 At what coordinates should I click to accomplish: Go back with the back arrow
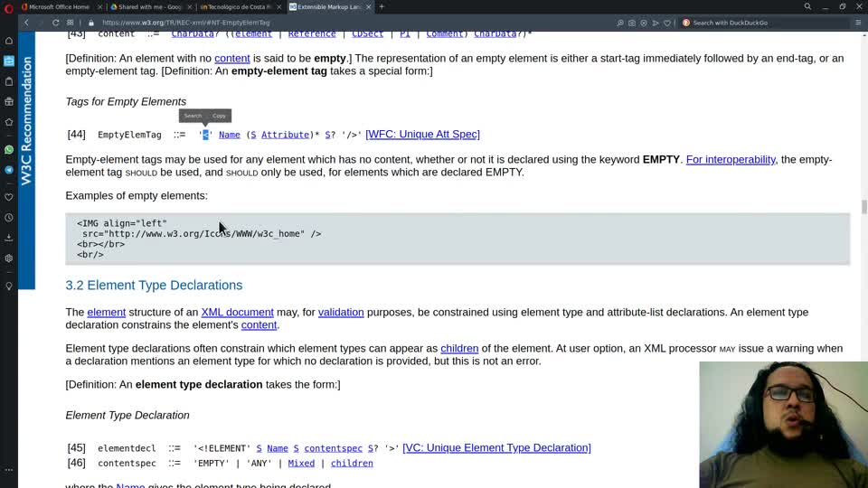tap(26, 23)
